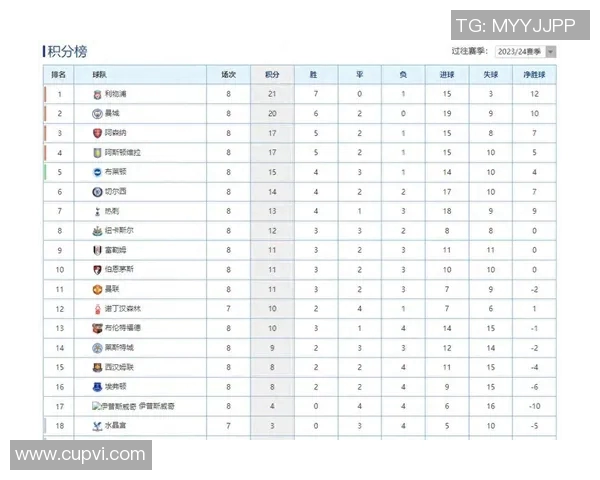
Task: Click the 净胜球 column header
Action: click(535, 74)
